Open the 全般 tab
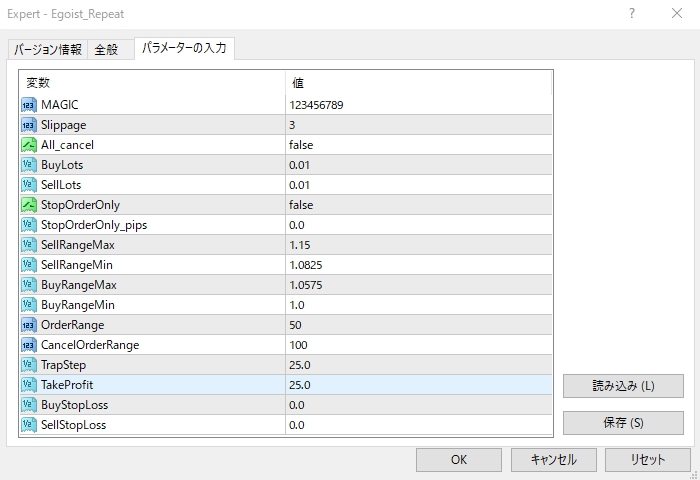The image size is (700, 480). point(106,50)
